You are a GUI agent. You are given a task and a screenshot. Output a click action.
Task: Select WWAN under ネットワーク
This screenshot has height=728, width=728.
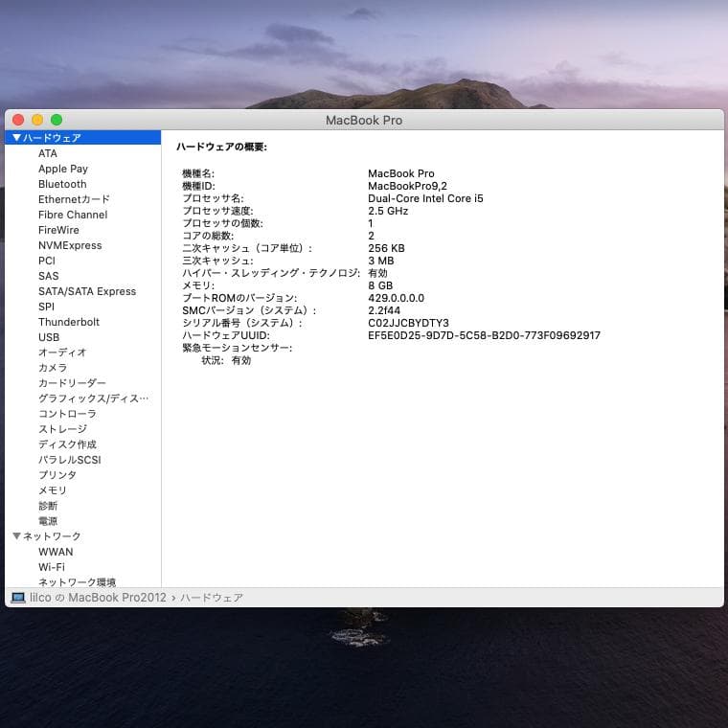tap(56, 552)
